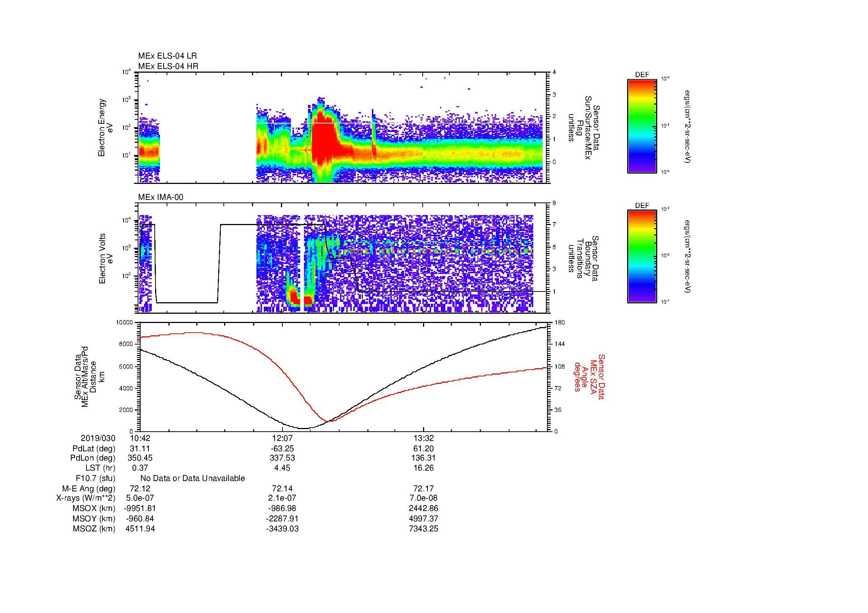Click the SZA axis tick '108'
The image size is (868, 613).
560,366
